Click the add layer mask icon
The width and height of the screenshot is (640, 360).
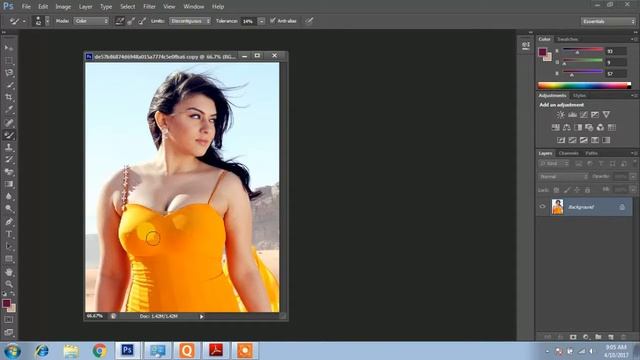click(573, 337)
